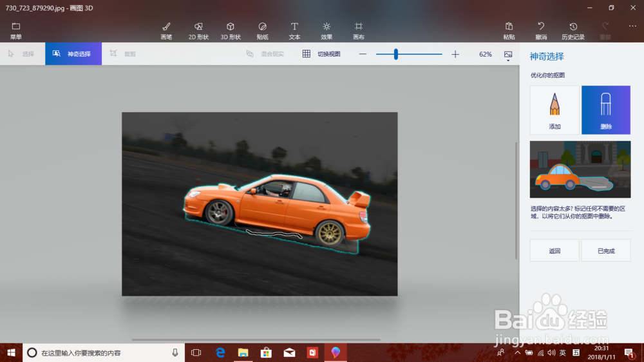
Task: Adjust the zoom slider handle
Action: tap(396, 54)
